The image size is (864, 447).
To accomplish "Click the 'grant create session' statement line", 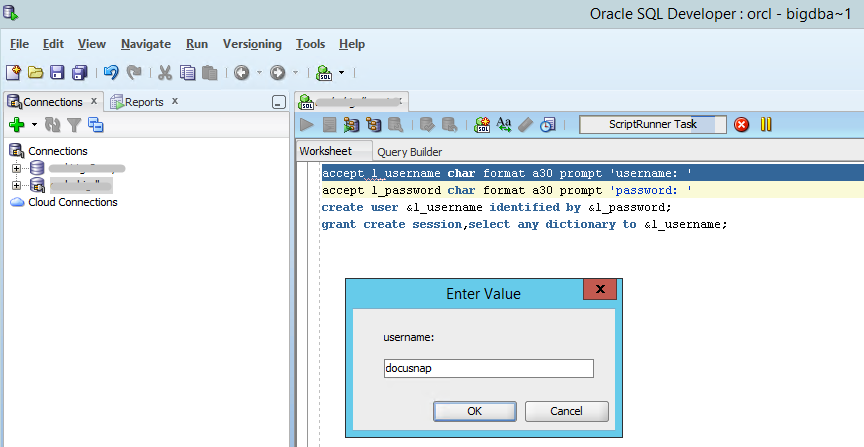I will coord(525,224).
